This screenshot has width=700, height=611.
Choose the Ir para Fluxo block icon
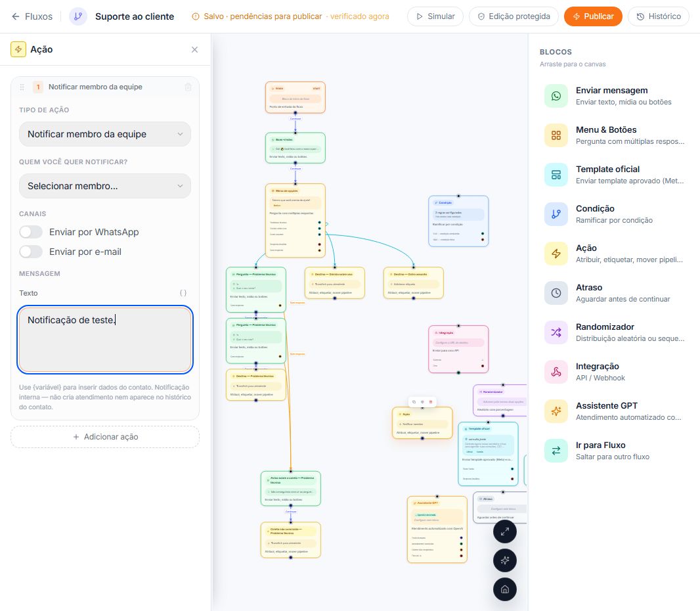(556, 451)
